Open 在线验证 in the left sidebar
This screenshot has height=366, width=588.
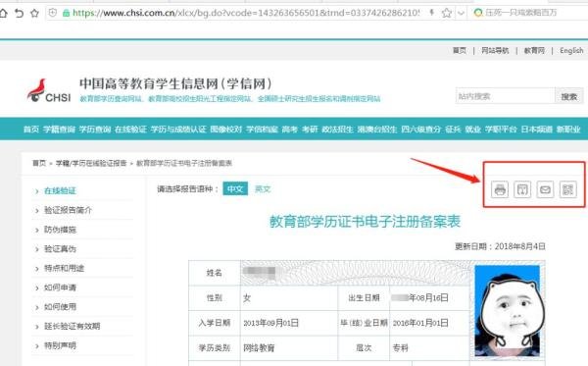60,190
